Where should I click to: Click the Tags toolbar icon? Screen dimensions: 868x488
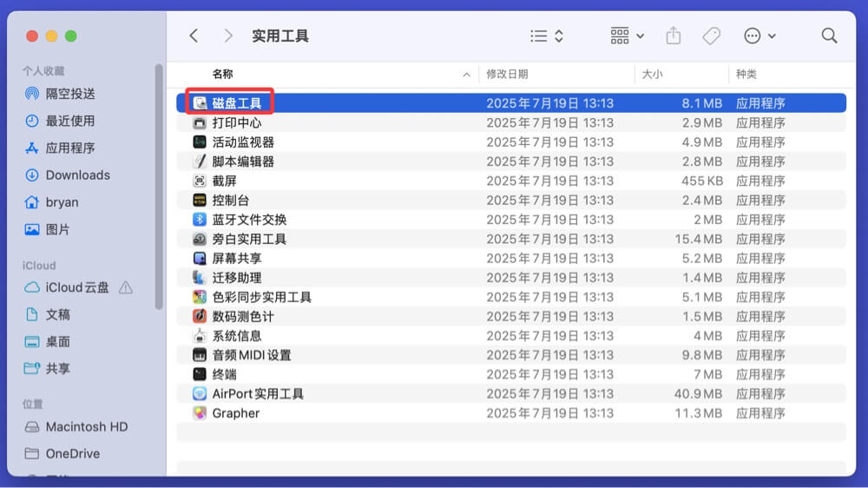tap(712, 36)
